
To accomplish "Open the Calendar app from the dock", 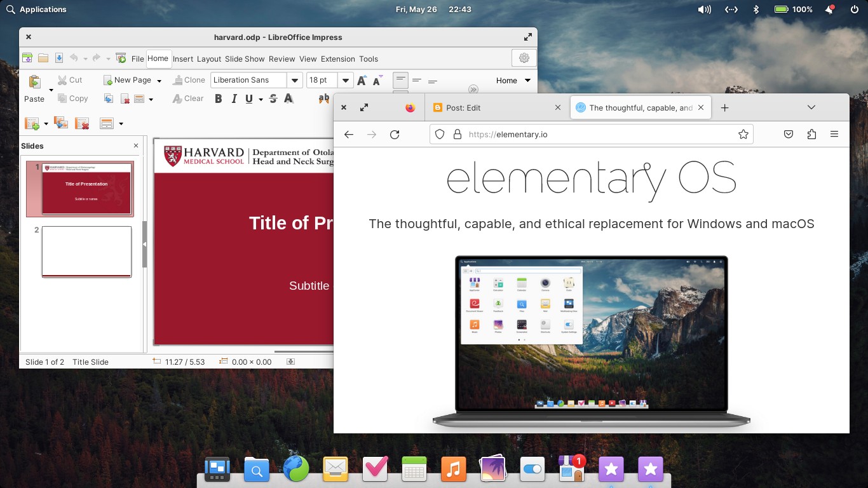I will pos(414,470).
